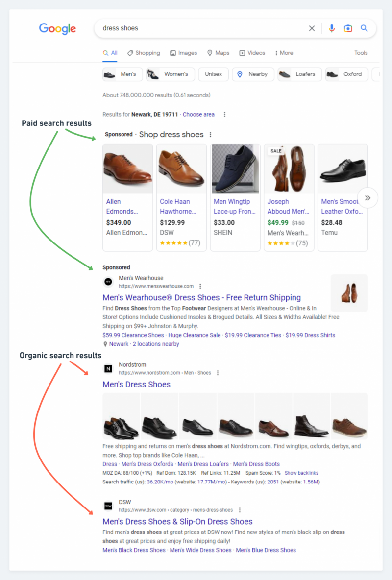Enable the Nearby filter chip

[253, 74]
